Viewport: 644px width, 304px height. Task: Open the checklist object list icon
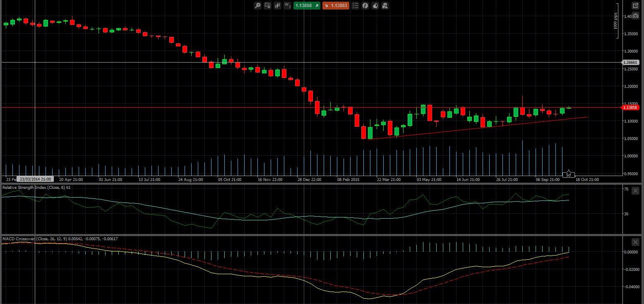pos(355,6)
